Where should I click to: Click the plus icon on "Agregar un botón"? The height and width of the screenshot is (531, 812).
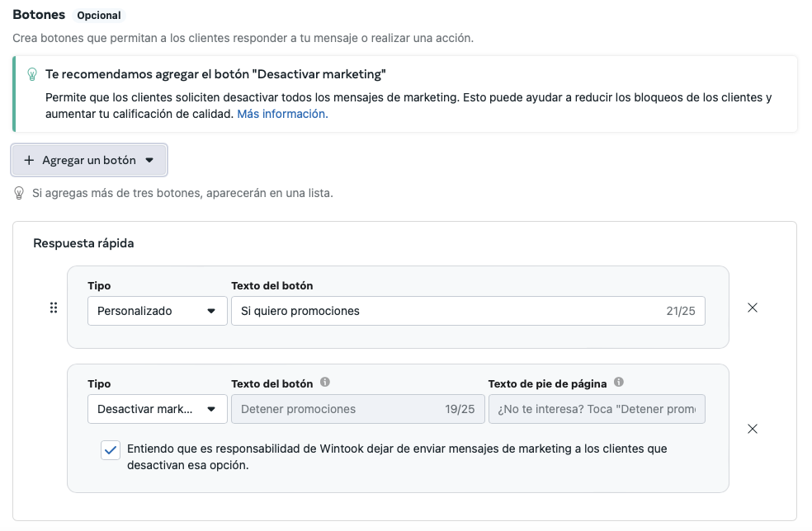tap(29, 161)
